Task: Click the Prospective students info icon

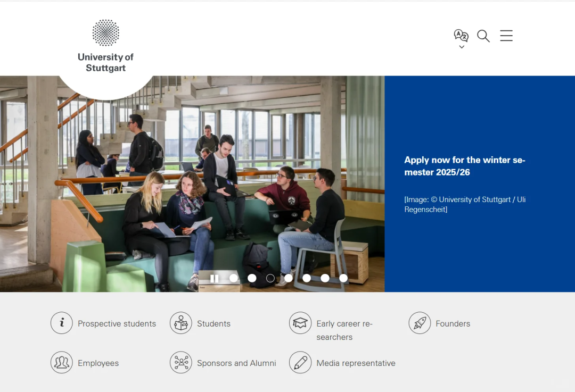Action: click(62, 323)
